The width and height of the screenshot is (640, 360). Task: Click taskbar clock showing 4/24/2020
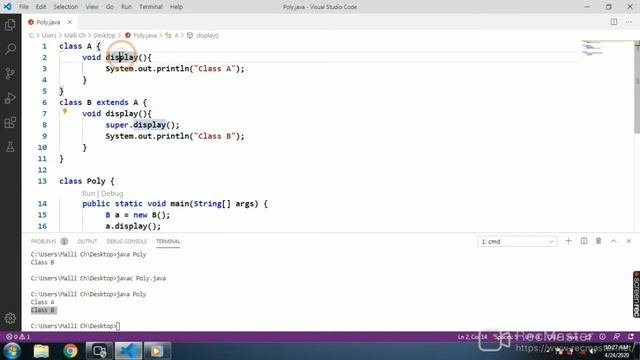click(x=617, y=351)
